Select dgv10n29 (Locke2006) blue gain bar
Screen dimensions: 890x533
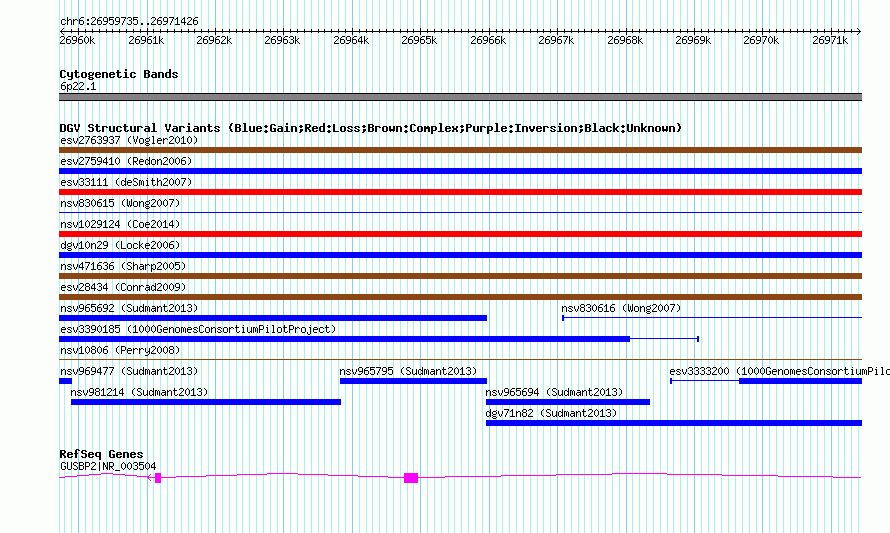pos(460,255)
